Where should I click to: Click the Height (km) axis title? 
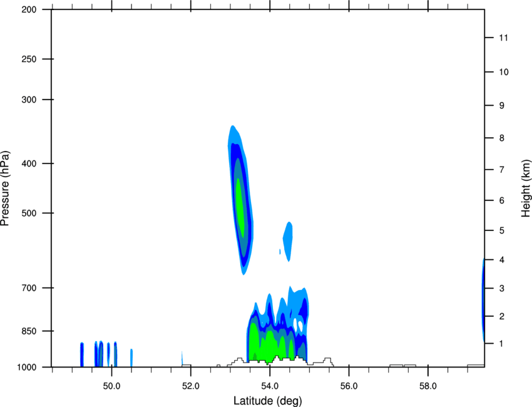[526, 188]
